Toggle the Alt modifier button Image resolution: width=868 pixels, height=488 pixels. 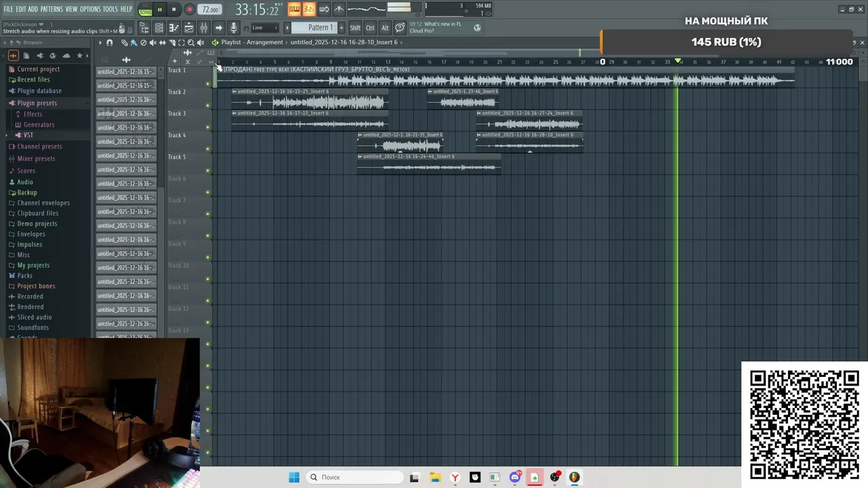pos(385,28)
